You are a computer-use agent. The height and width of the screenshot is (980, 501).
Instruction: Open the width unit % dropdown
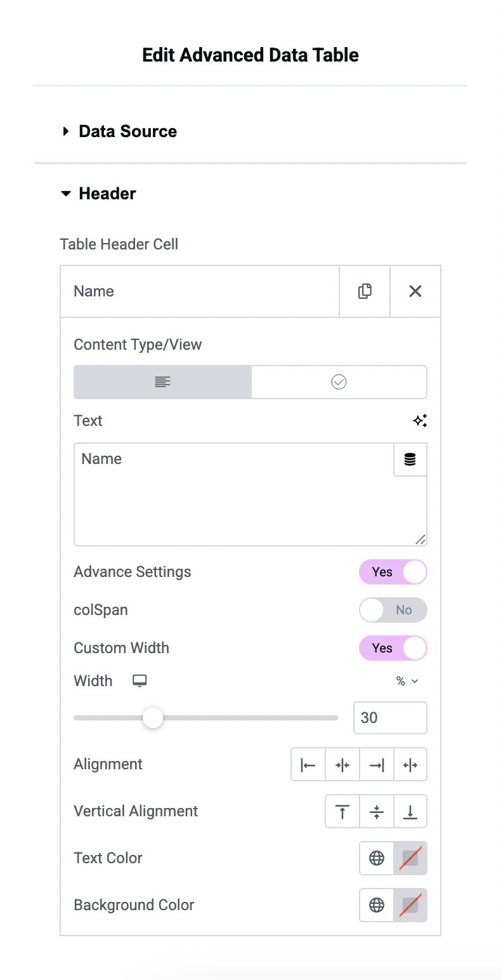click(407, 681)
